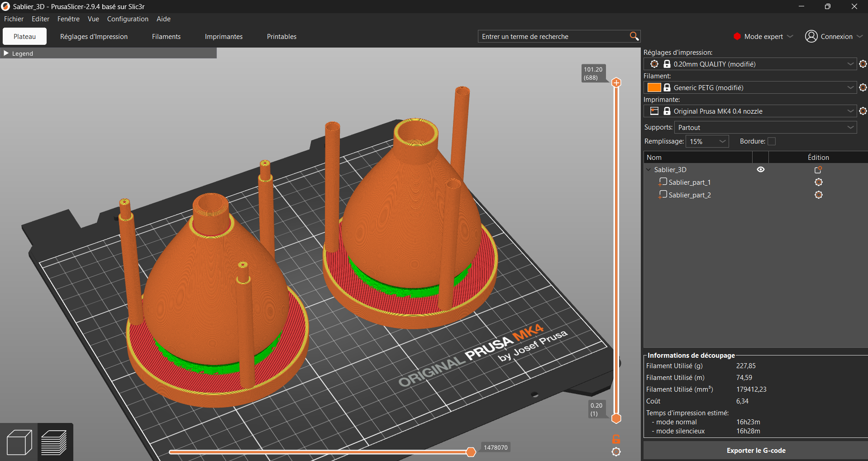The height and width of the screenshot is (461, 868).
Task: Switch to 3D editor view cube icon
Action: pyautogui.click(x=19, y=442)
